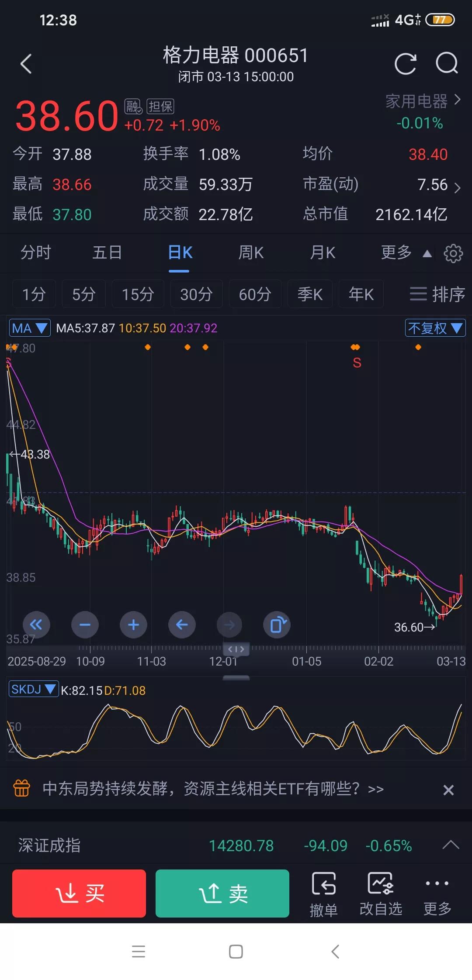Open the stock search magnifier
The width and height of the screenshot is (472, 980).
tap(447, 64)
